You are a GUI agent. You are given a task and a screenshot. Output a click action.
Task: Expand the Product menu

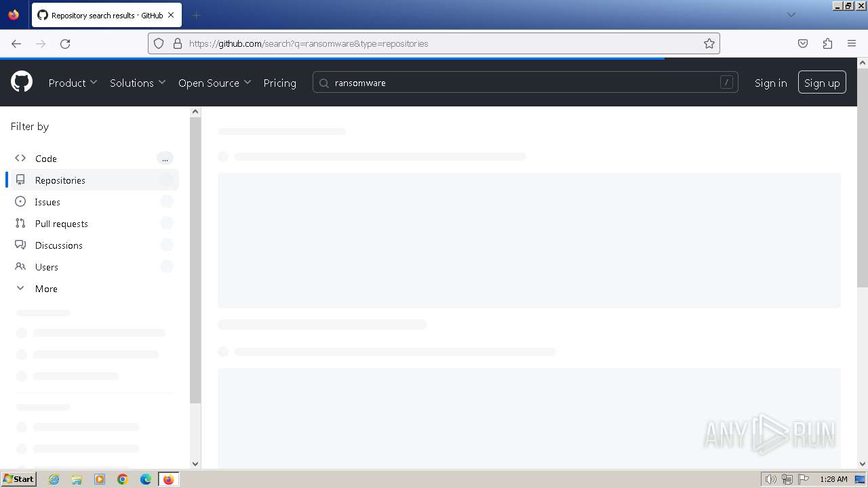pyautogui.click(x=73, y=83)
